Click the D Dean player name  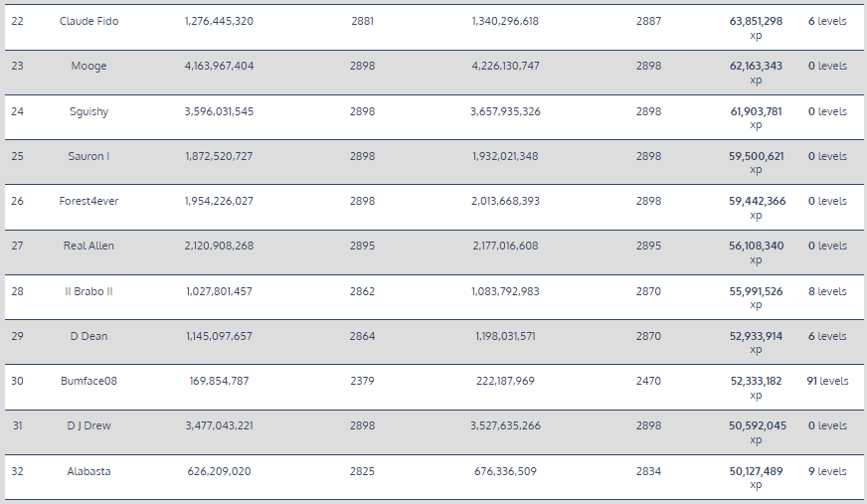point(88,336)
